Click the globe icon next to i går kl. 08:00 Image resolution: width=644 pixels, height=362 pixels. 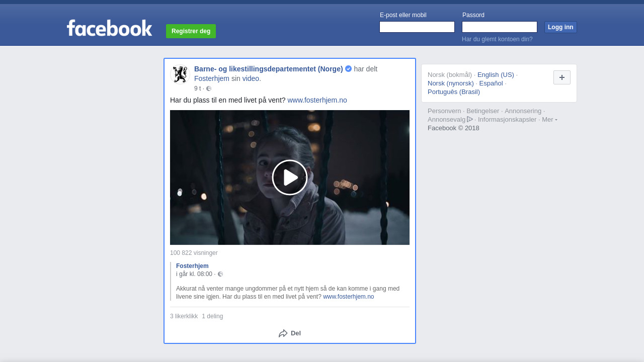click(x=220, y=274)
